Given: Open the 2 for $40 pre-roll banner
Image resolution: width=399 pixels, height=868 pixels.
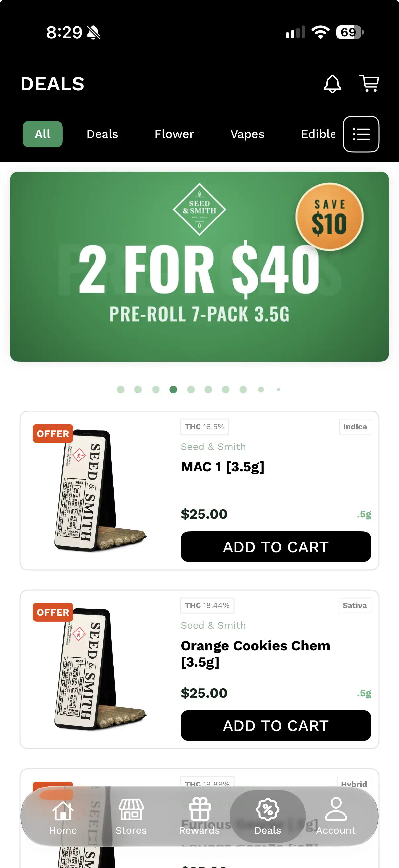Looking at the screenshot, I should pos(199,266).
